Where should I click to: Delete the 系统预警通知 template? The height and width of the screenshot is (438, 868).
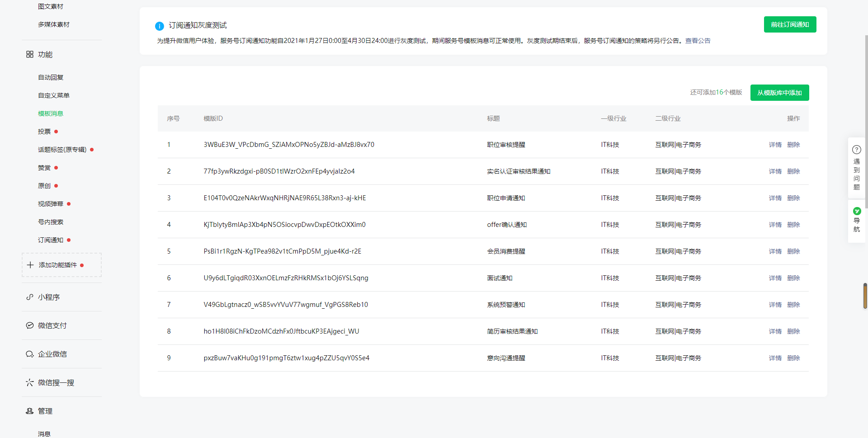click(793, 305)
